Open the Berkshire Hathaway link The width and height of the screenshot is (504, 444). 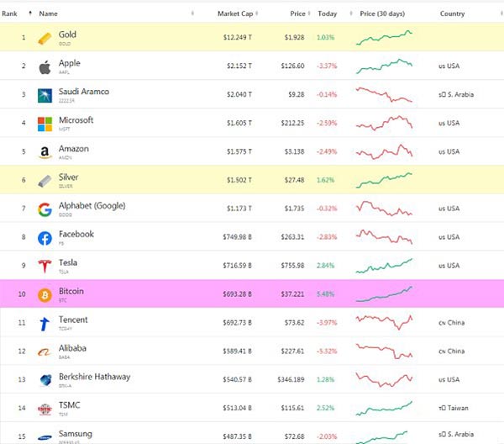pyautogui.click(x=94, y=377)
